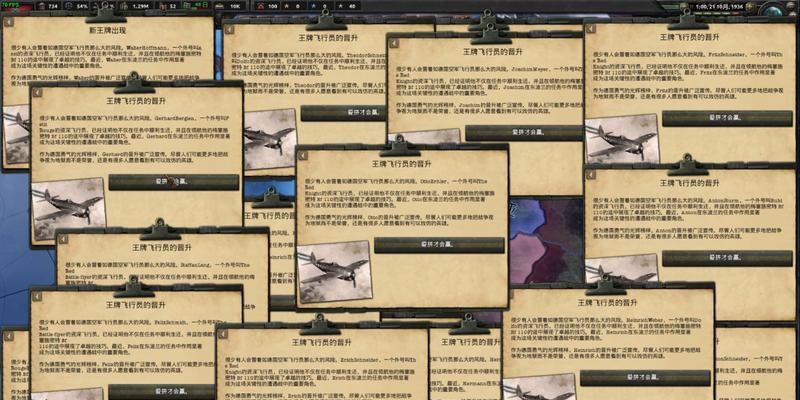The image size is (800, 400).
Task: Collapse Fritz's ace pilot event popup
Action: coord(591,29)
